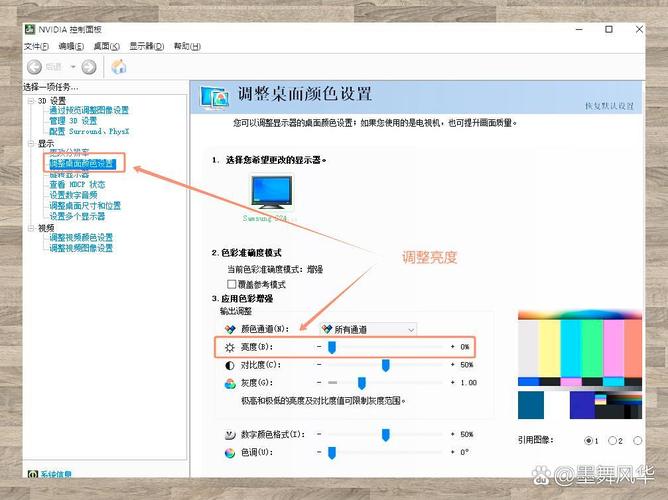The height and width of the screenshot is (500, 668).
Task: Click the contrast slider handle
Action: 386,365
